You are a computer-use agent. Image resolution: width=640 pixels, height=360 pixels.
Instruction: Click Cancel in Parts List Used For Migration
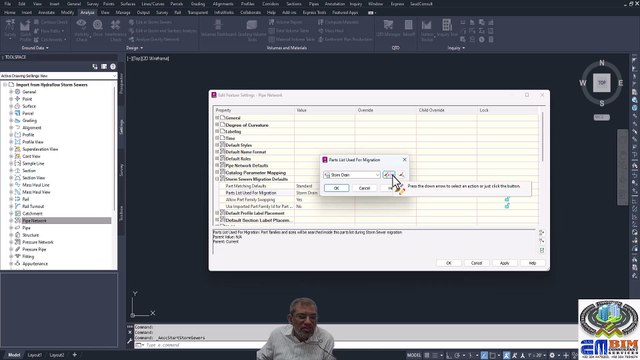(x=364, y=188)
